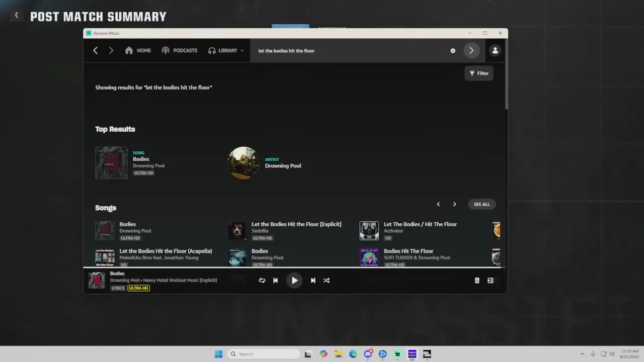
Task: Click the Activator album art thumbnail
Action: click(x=369, y=231)
